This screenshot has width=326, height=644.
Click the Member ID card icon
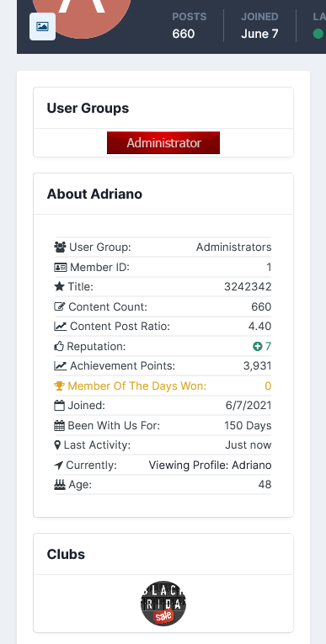pyautogui.click(x=61, y=268)
